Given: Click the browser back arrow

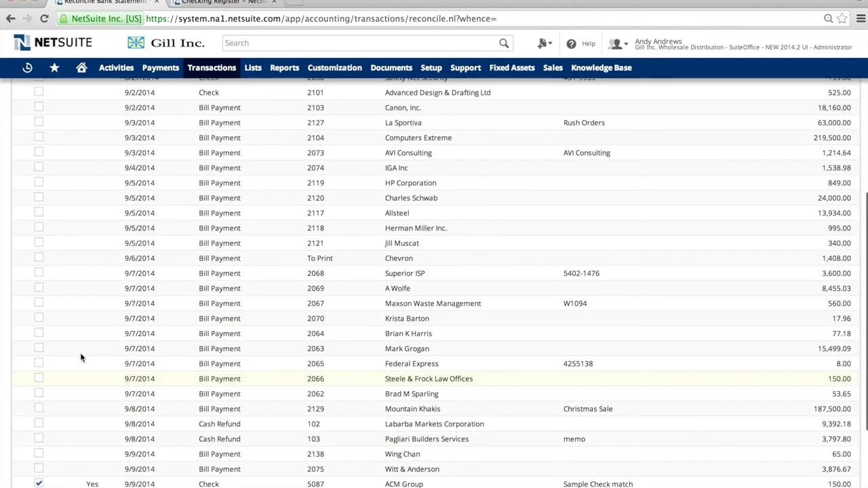Looking at the screenshot, I should click(10, 18).
